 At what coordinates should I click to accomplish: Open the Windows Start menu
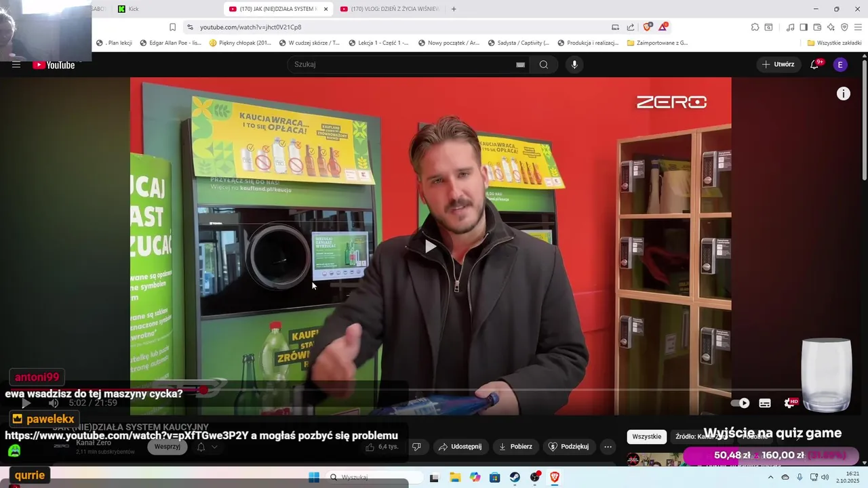click(313, 477)
